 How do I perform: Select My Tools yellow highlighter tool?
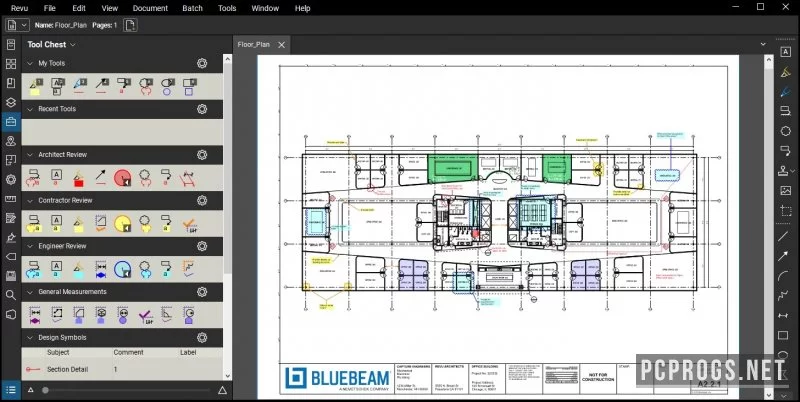click(36, 87)
